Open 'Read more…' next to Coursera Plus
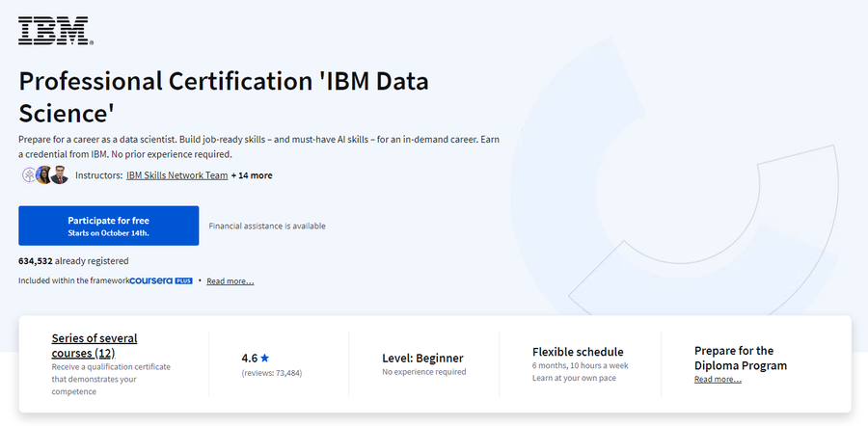This screenshot has width=868, height=426. click(231, 281)
